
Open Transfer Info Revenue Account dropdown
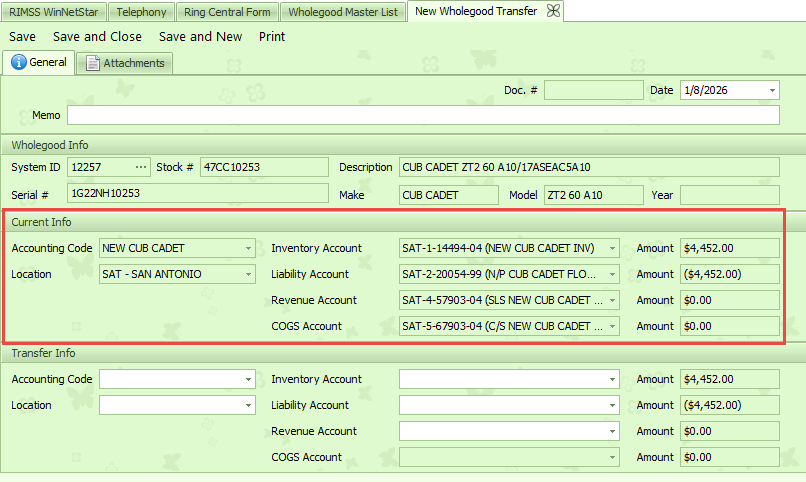tap(612, 431)
